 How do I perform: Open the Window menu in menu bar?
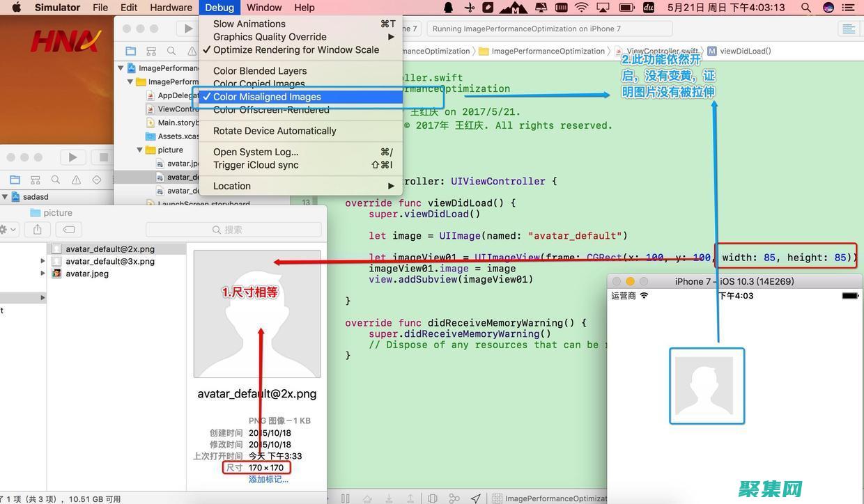click(263, 7)
